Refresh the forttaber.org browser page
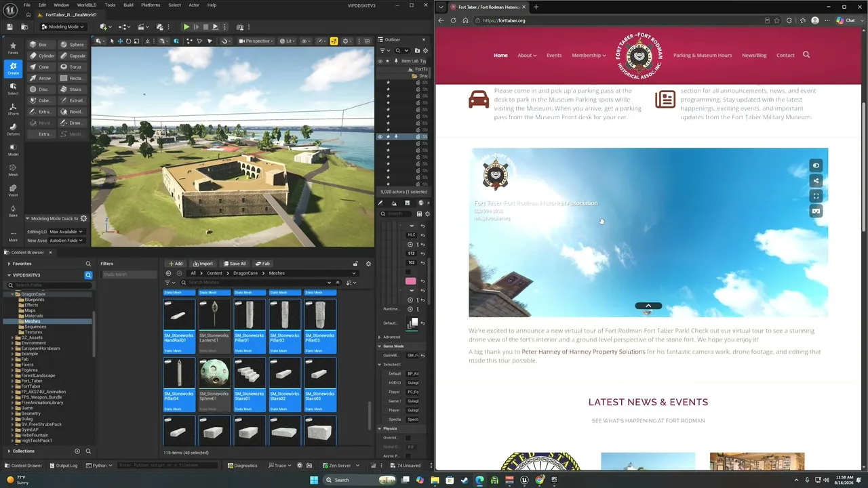The image size is (868, 488). pos(453,20)
